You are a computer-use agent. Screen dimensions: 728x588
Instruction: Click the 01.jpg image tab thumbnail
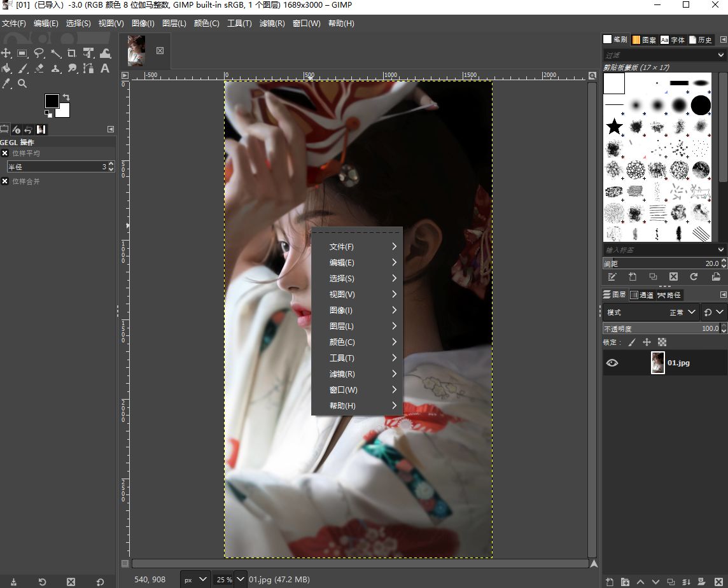click(136, 51)
